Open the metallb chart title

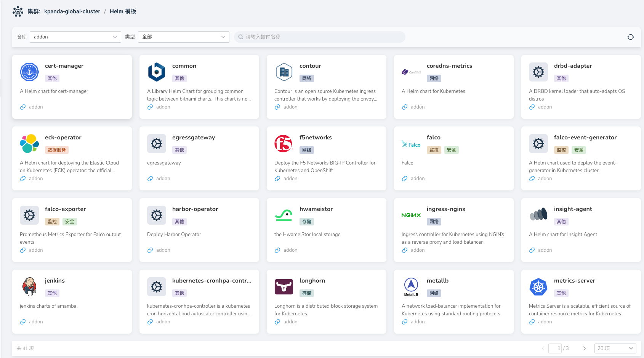click(437, 281)
